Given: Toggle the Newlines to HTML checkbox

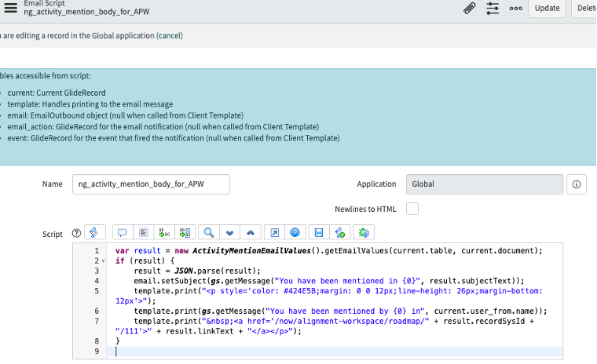Looking at the screenshot, I should [412, 209].
